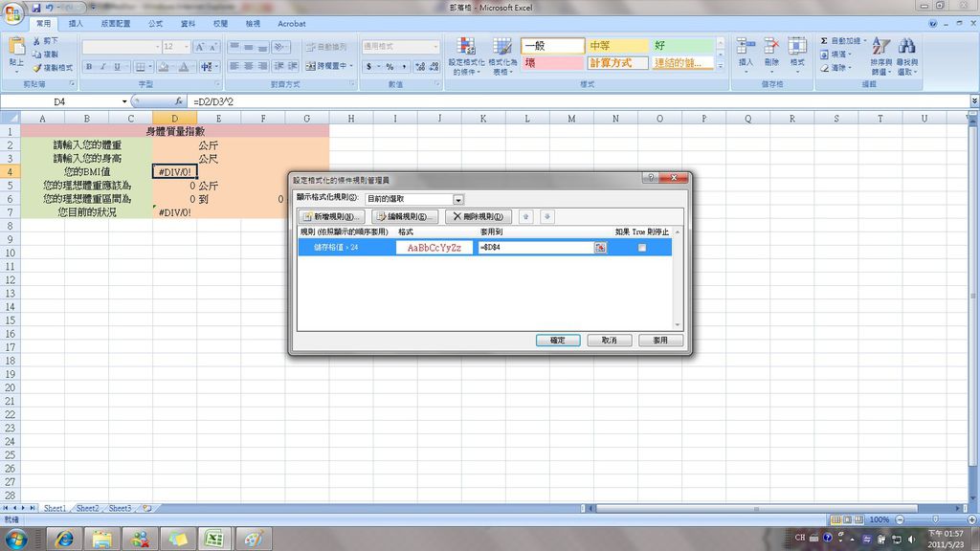Click the New Rule button
The width and height of the screenshot is (980, 551).
pyautogui.click(x=332, y=217)
